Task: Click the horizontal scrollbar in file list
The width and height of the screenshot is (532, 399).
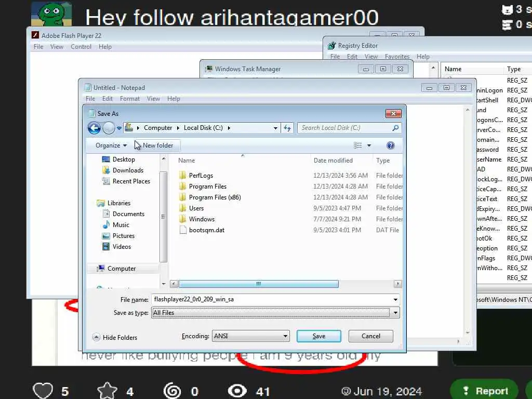Action: pos(259,284)
